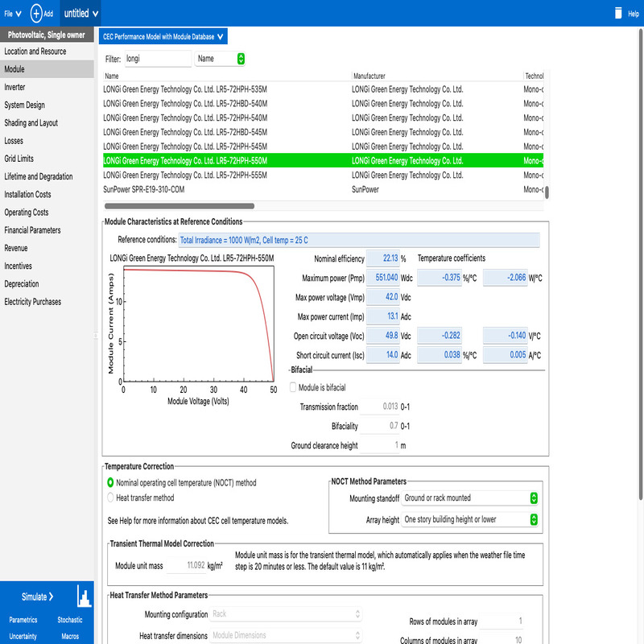Open the System Design page
The width and height of the screenshot is (644, 644).
47,105
